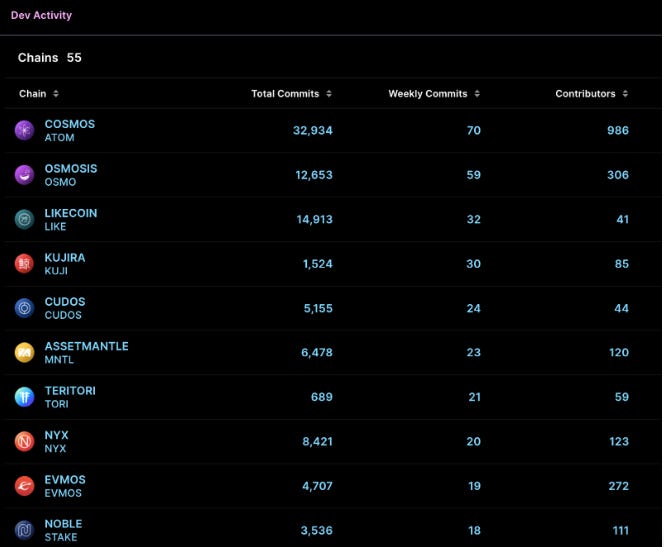Select total commits value 6,478

(317, 352)
